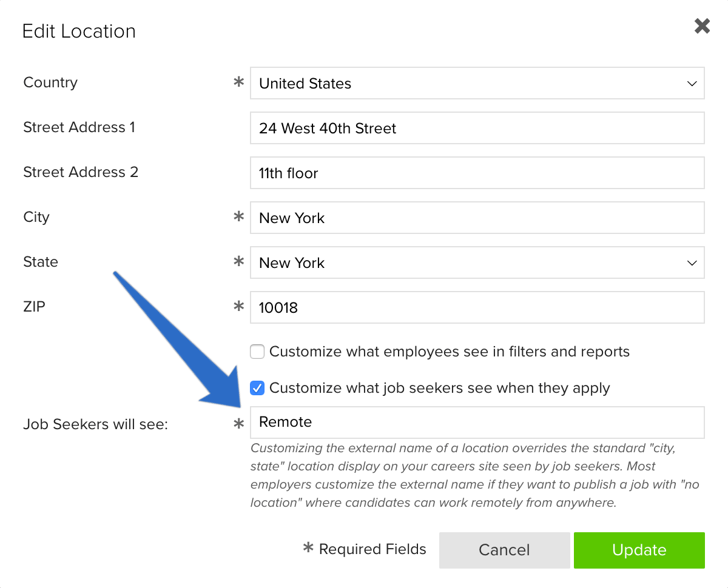The width and height of the screenshot is (728, 588).
Task: Enable customize what employees see checkbox
Action: click(x=257, y=352)
